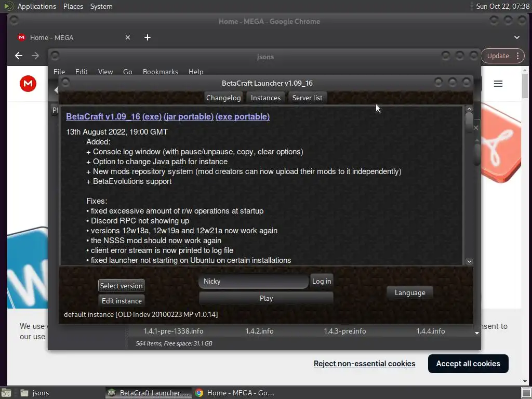The height and width of the screenshot is (399, 532).
Task: Open the MEGA hamburger menu in Chrome
Action: (x=498, y=84)
